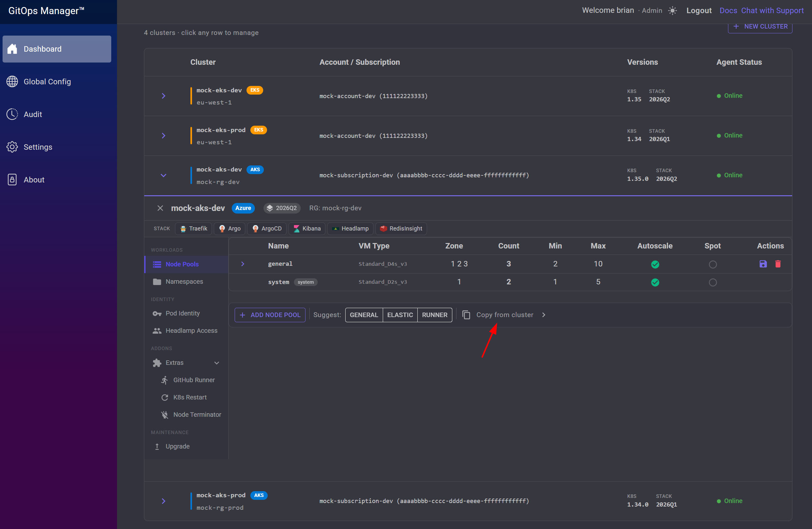Click the Azure badge next to mock-aks-dev

click(x=243, y=208)
